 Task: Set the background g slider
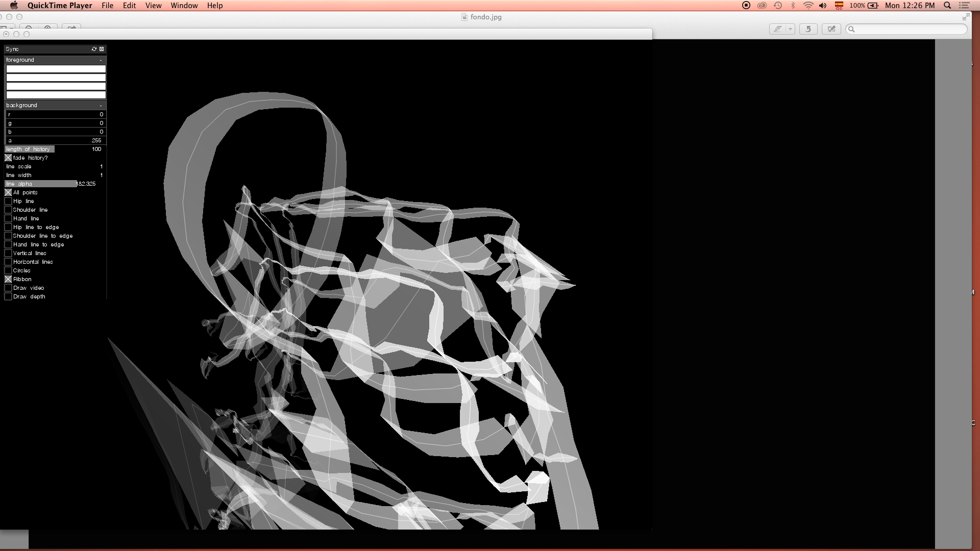pos(56,123)
